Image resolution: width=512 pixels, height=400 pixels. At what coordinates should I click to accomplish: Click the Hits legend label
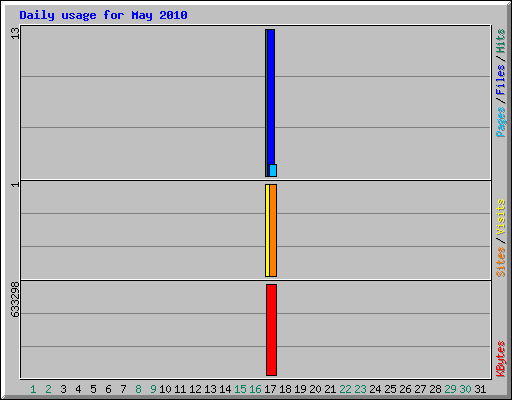[x=501, y=41]
